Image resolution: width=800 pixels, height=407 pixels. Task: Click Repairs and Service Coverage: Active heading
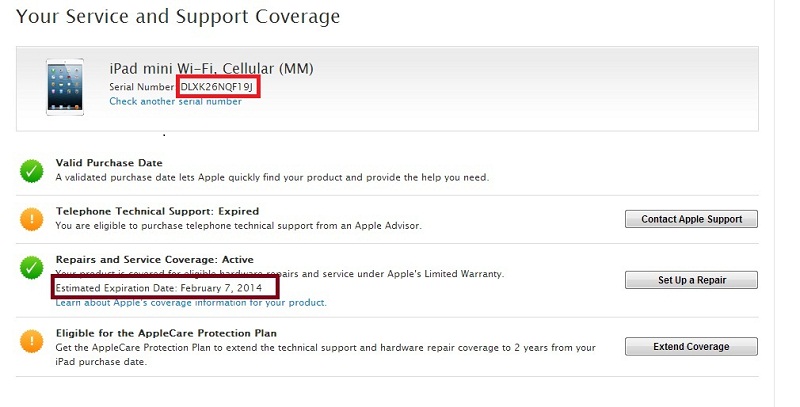pos(155,260)
